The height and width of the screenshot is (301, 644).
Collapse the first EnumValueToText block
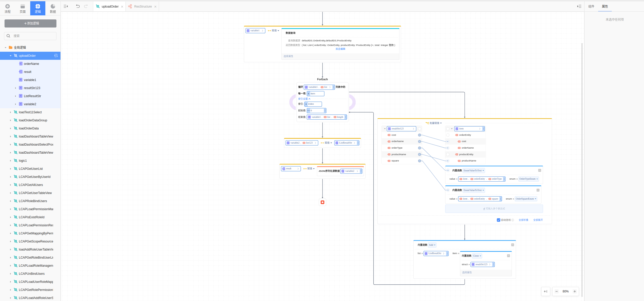click(540, 170)
